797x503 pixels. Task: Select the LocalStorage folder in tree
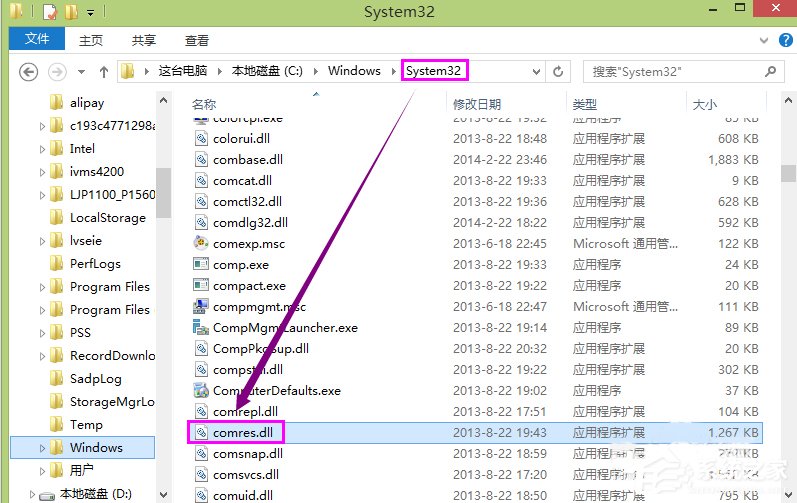(98, 217)
